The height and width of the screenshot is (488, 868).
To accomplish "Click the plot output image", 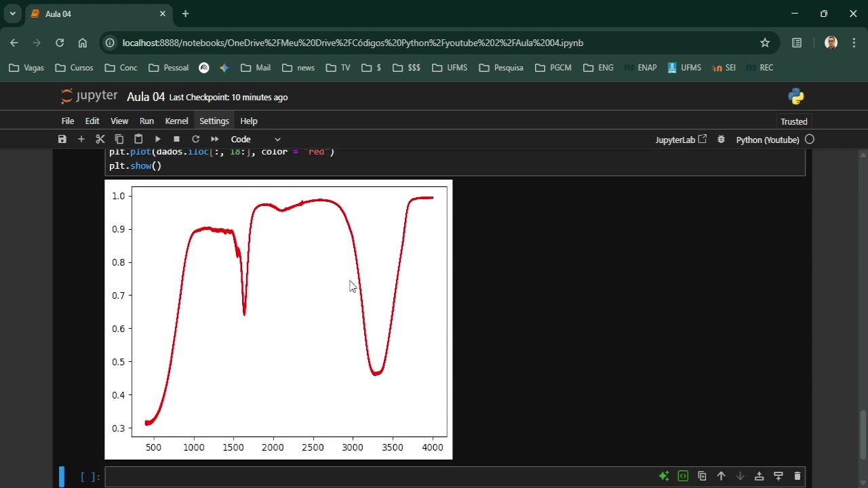I will [x=279, y=319].
